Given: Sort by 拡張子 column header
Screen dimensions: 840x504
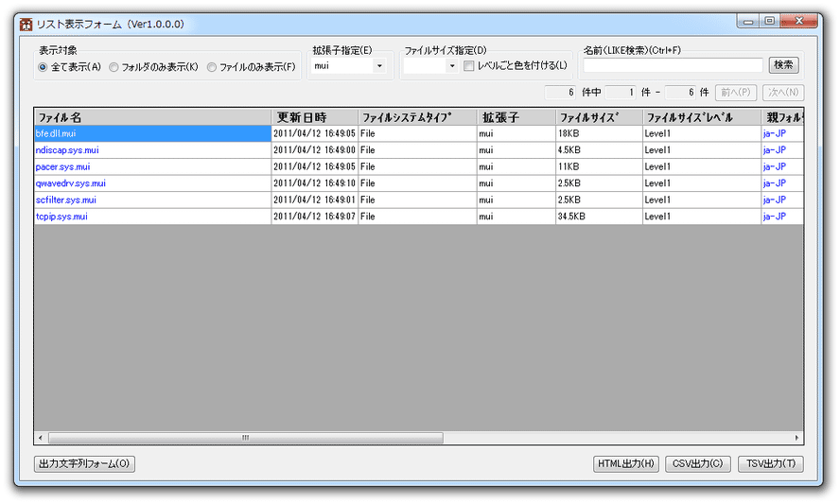Looking at the screenshot, I should tap(516, 116).
